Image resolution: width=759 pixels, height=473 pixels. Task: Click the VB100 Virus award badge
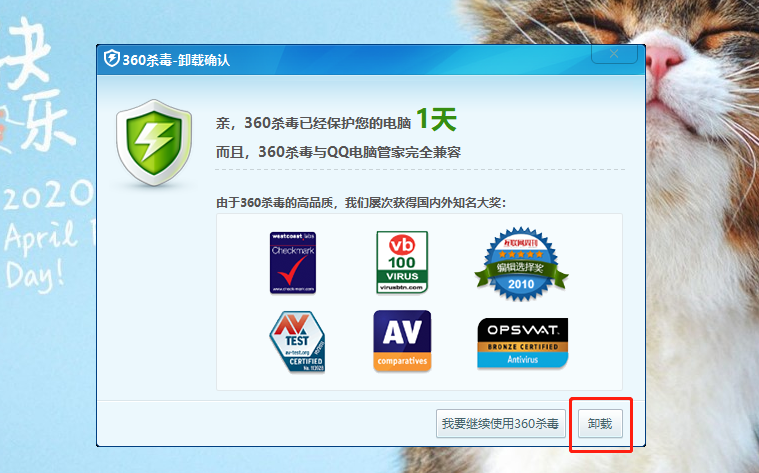pyautogui.click(x=401, y=262)
